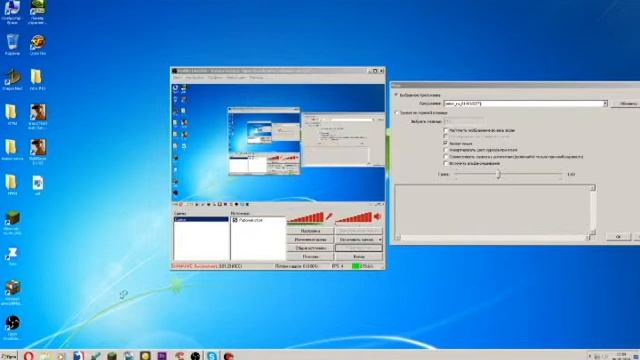Click the Изменение сцены button in OBS
Image resolution: width=640 pixels, height=360 pixels.
310,240
